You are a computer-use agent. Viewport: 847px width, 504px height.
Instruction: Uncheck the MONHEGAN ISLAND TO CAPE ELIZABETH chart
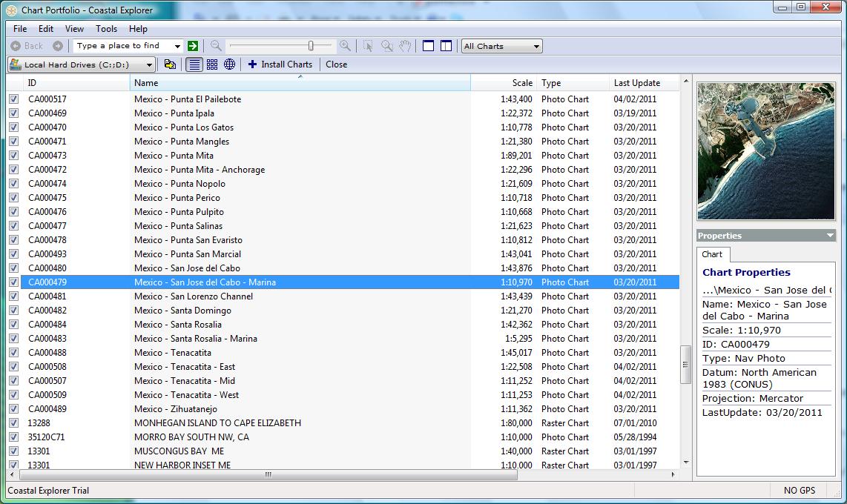[14, 423]
